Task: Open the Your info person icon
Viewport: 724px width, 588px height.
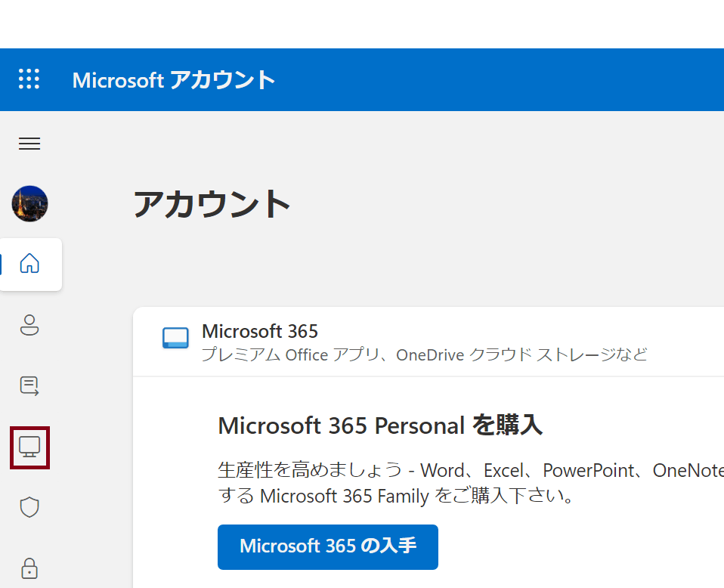Action: [x=29, y=325]
